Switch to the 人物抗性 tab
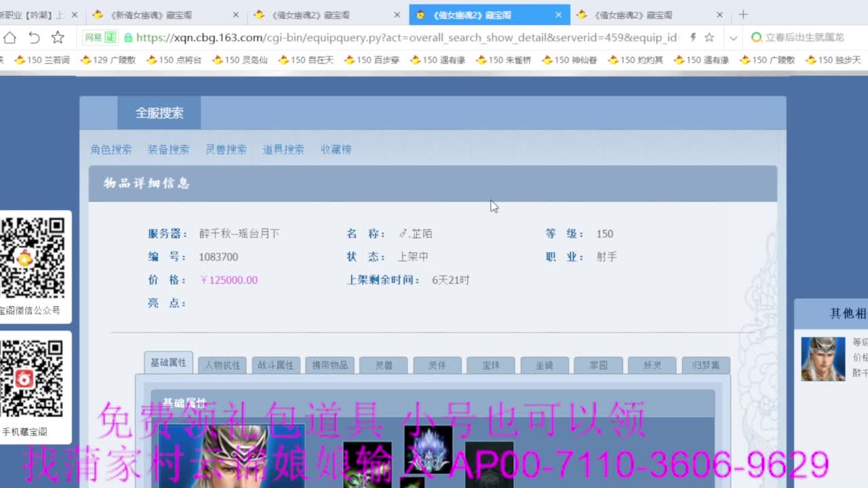Viewport: 868px width, 488px height. pos(222,364)
